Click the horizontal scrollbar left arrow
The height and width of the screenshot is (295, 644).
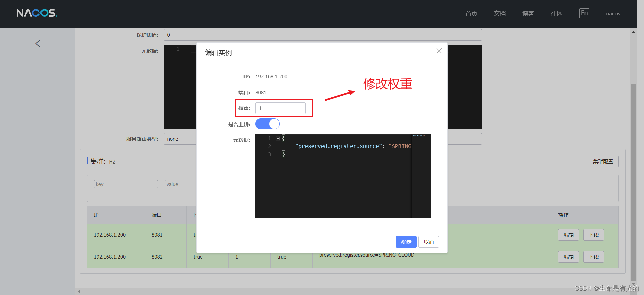coord(79,291)
